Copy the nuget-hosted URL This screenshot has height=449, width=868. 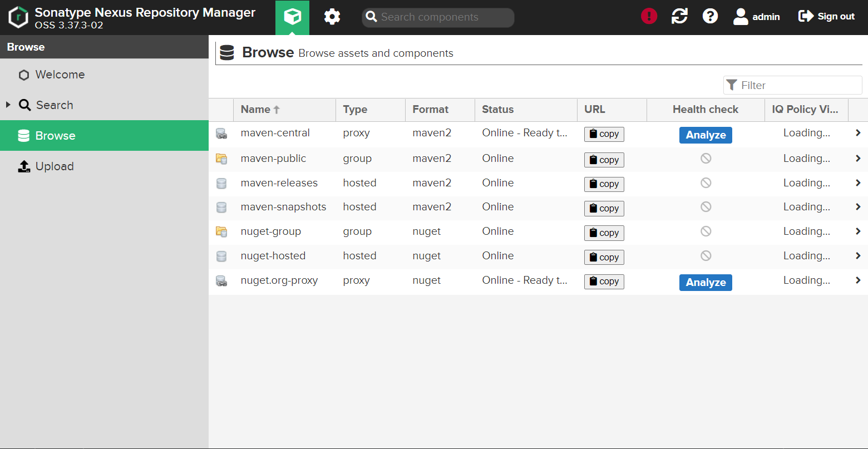click(x=604, y=257)
